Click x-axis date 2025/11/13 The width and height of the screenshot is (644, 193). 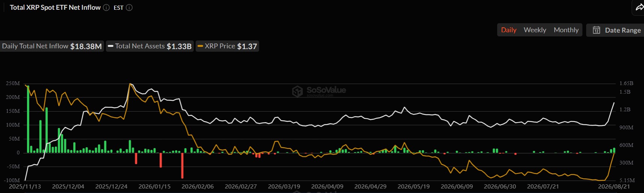click(25, 186)
